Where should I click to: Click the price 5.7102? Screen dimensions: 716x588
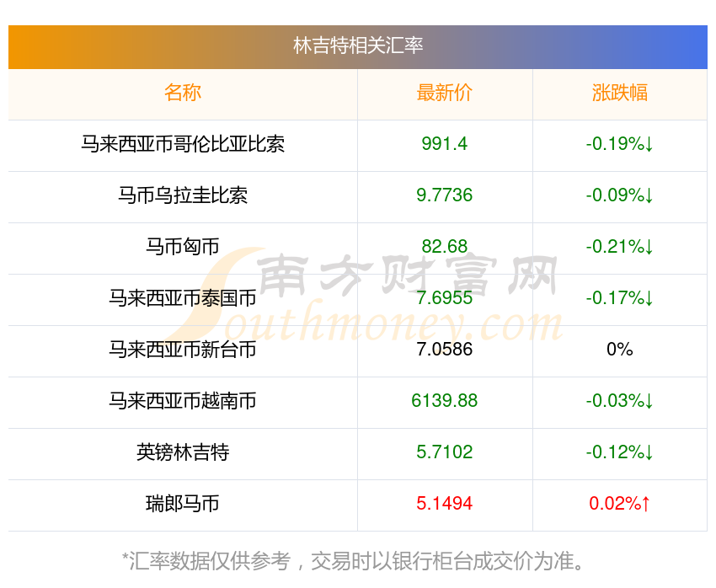(444, 452)
